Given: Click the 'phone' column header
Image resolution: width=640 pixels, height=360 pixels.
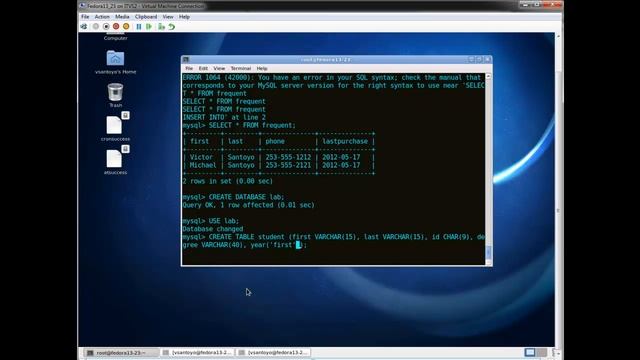Looking at the screenshot, I should pyautogui.click(x=275, y=141).
